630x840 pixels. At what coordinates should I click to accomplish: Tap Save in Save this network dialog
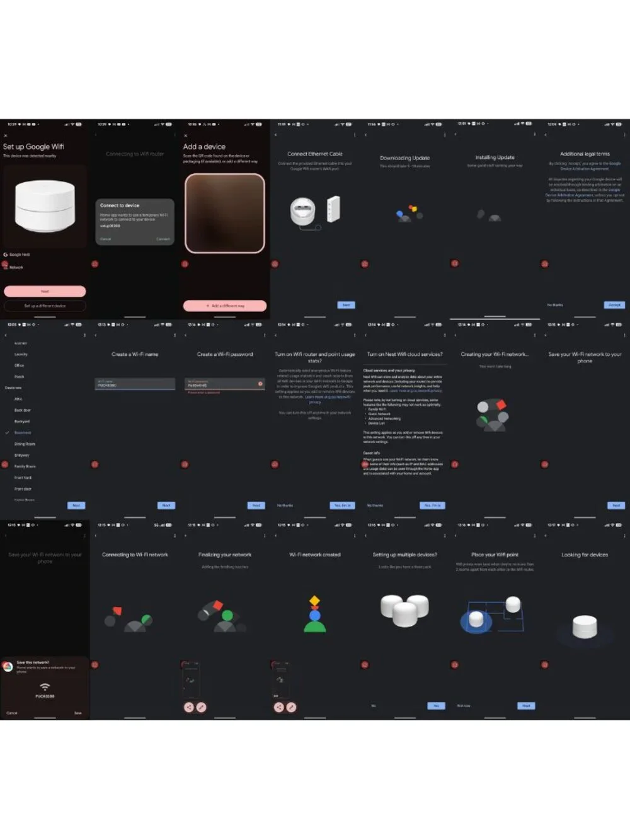[x=78, y=713]
